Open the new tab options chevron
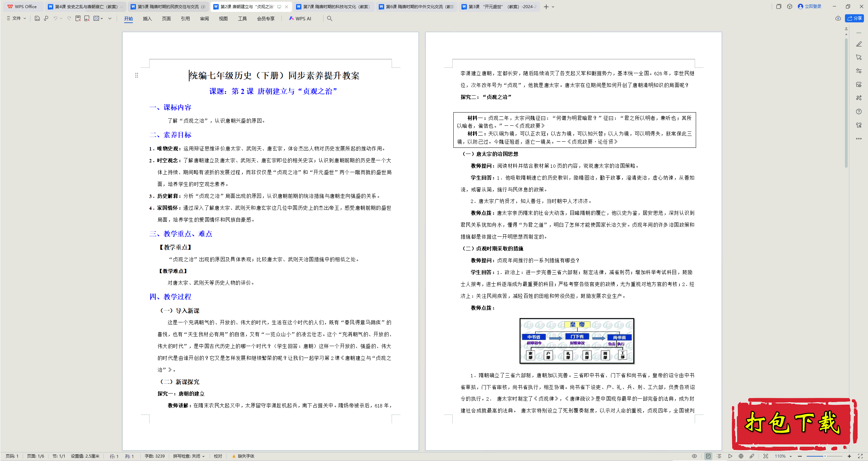 (553, 7)
